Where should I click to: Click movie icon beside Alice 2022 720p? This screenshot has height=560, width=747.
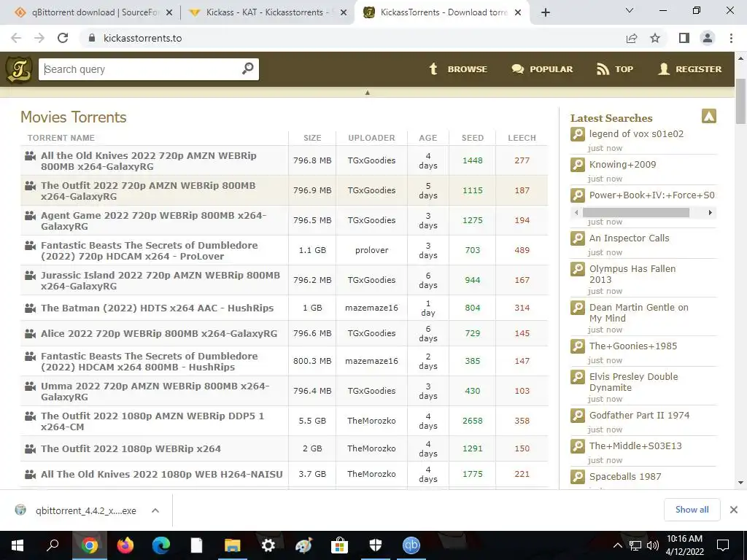point(31,333)
